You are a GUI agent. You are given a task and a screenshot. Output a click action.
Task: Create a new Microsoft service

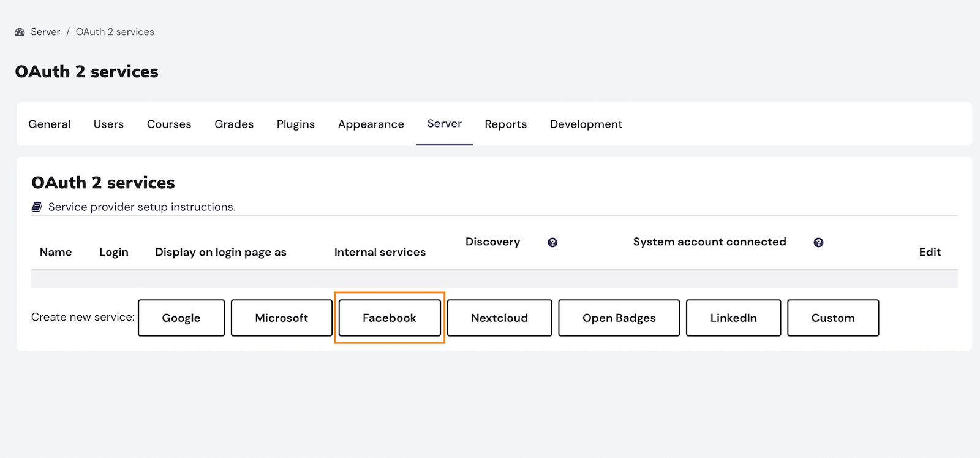(x=282, y=318)
